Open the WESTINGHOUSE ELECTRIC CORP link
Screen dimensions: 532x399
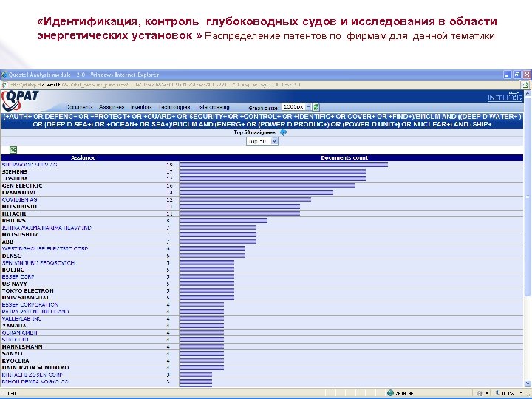(x=45, y=249)
